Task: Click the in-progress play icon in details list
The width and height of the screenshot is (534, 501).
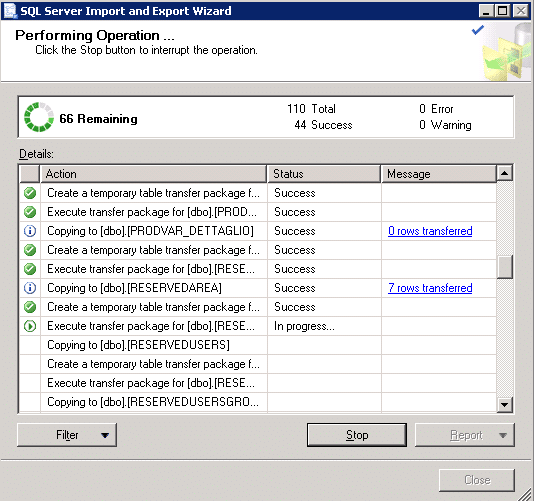Action: [30, 326]
